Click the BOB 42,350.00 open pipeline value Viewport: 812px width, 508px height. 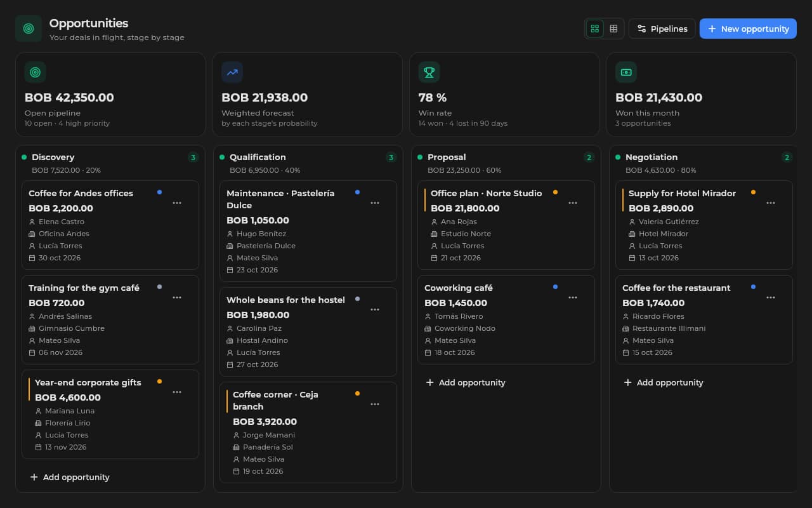point(69,98)
